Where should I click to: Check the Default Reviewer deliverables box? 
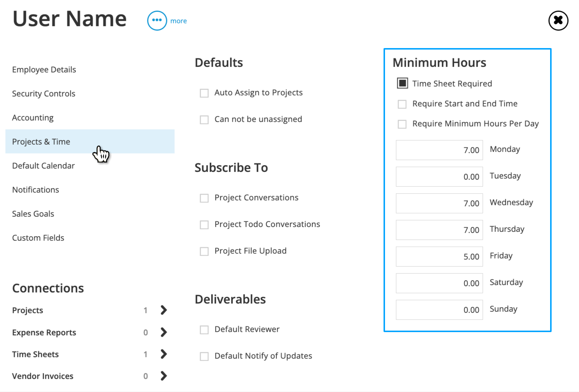[204, 330]
